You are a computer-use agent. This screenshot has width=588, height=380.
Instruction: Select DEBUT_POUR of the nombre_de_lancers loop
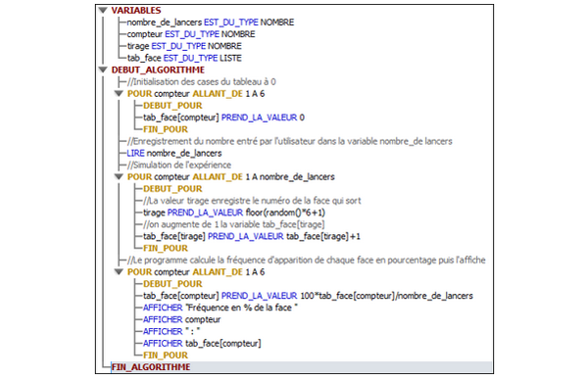172,189
